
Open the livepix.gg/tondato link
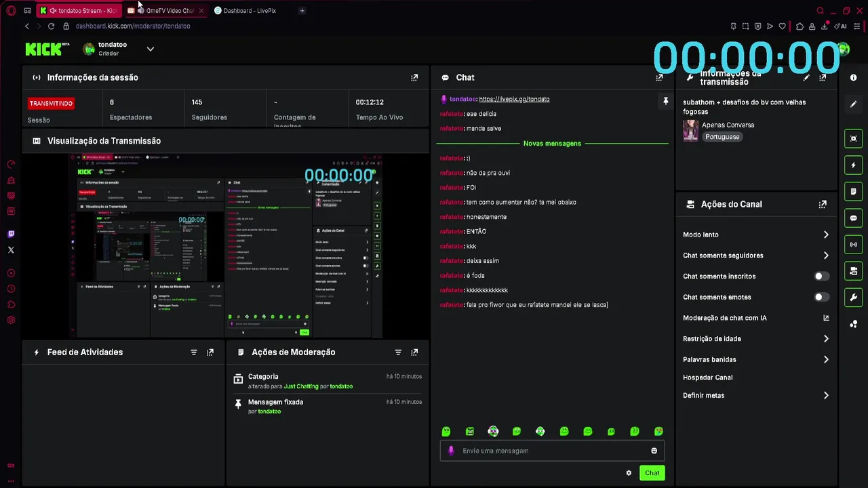[x=514, y=99]
